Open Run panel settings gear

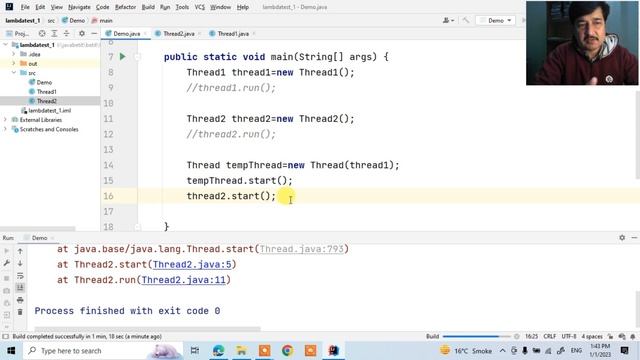click(x=622, y=237)
